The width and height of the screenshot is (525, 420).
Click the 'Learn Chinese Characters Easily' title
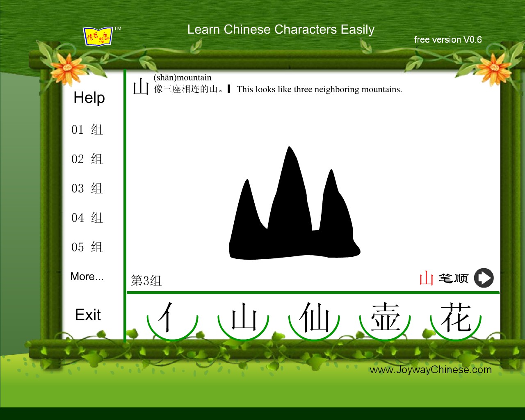click(281, 30)
